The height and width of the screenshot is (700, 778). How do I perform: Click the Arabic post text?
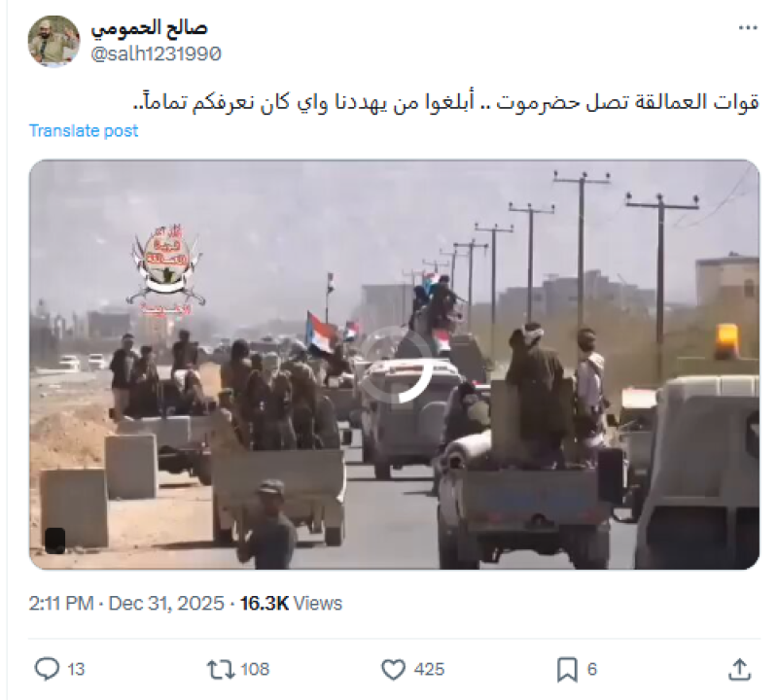click(x=446, y=102)
